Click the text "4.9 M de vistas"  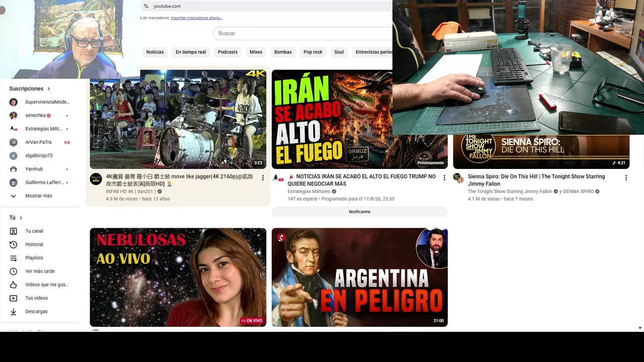(x=122, y=199)
